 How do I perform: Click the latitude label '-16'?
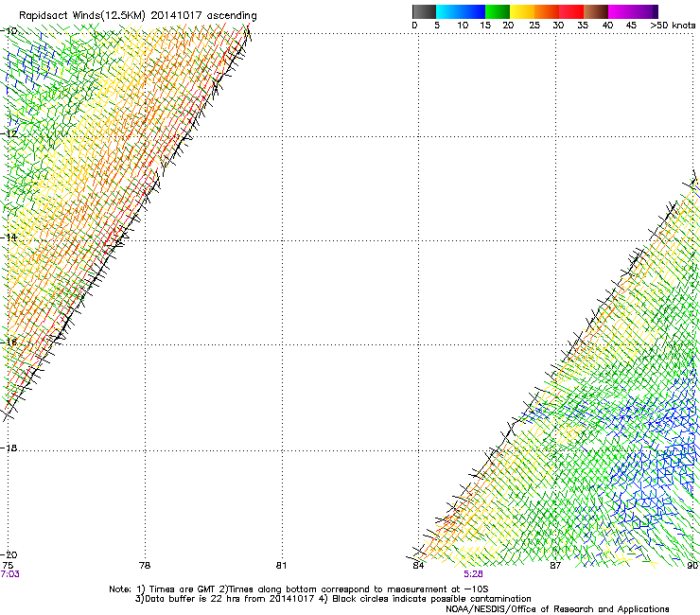[9, 343]
